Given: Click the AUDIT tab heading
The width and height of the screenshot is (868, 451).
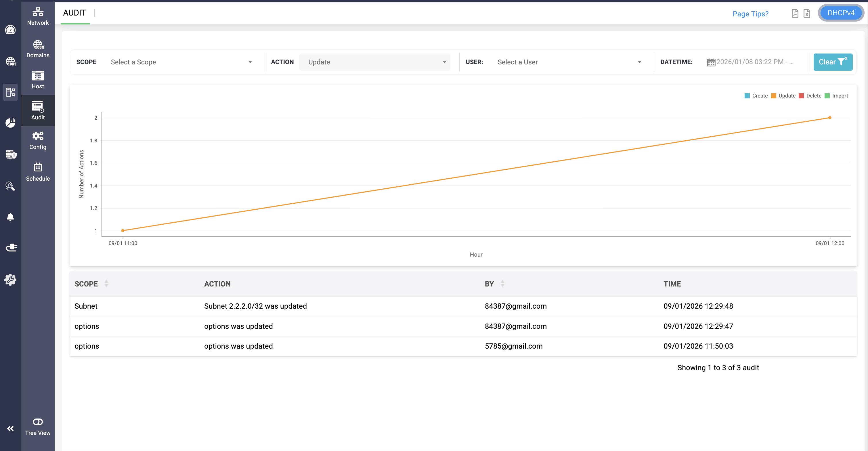Looking at the screenshot, I should [x=74, y=13].
